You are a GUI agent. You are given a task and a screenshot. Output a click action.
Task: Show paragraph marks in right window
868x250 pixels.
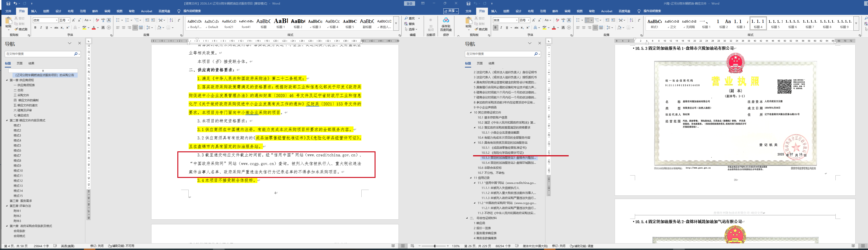[639, 20]
